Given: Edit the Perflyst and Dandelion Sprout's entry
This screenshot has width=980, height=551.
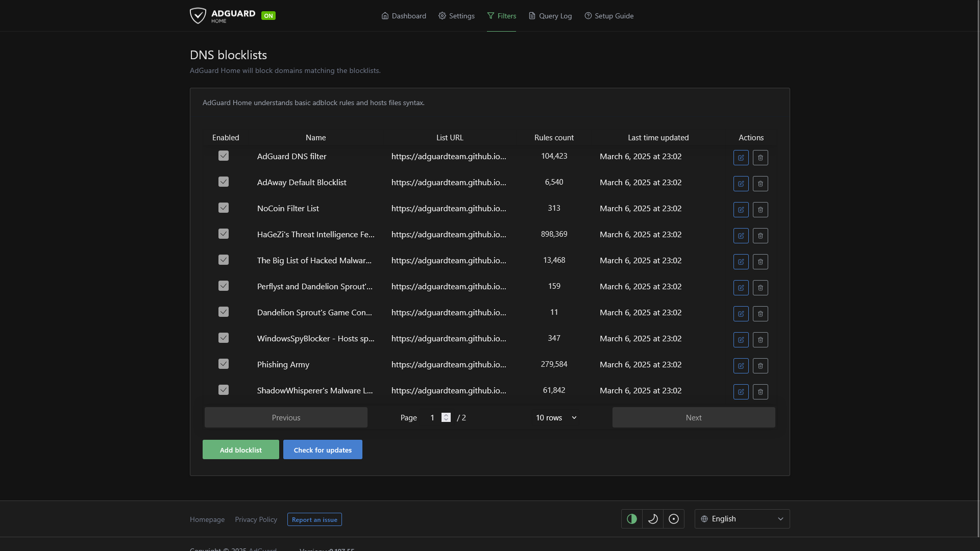Looking at the screenshot, I should pos(741,288).
